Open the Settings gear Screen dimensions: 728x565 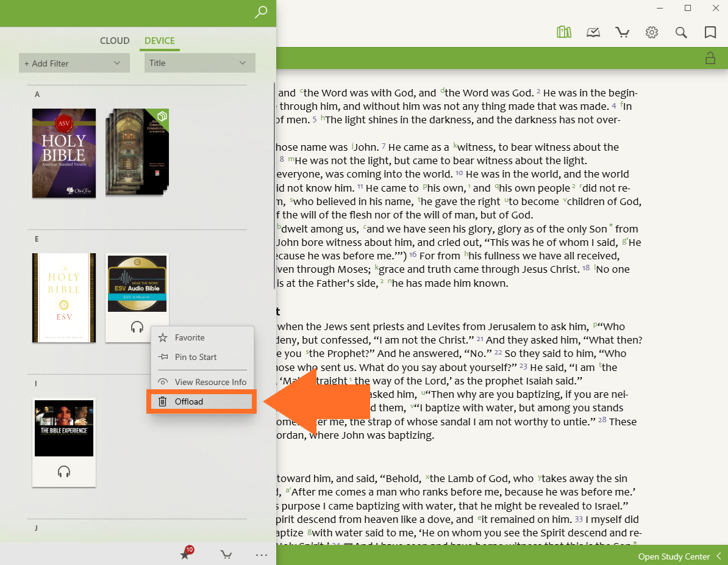(652, 32)
